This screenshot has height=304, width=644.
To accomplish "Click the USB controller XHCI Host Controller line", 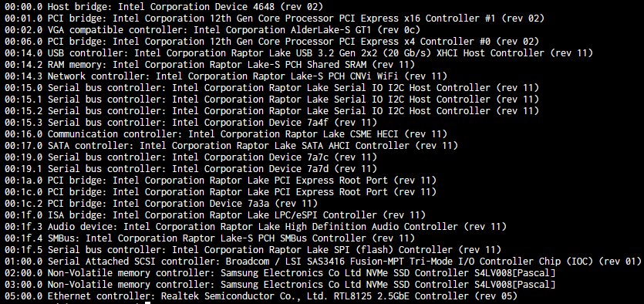I will point(299,53).
